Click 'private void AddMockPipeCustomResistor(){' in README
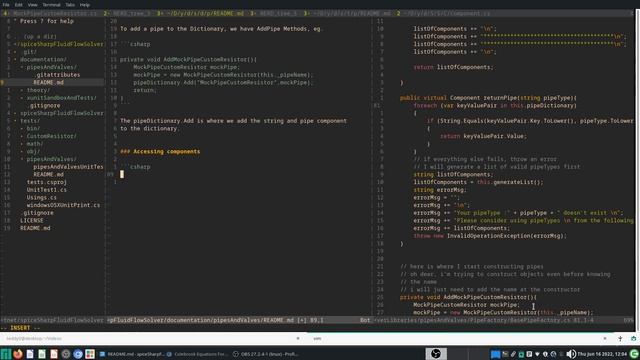Screen dimensions: 640x360 (x=188, y=60)
